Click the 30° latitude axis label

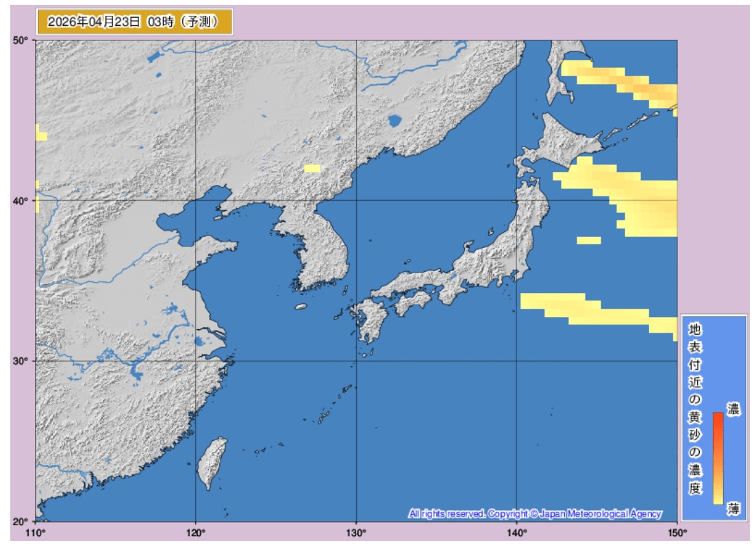(x=21, y=361)
